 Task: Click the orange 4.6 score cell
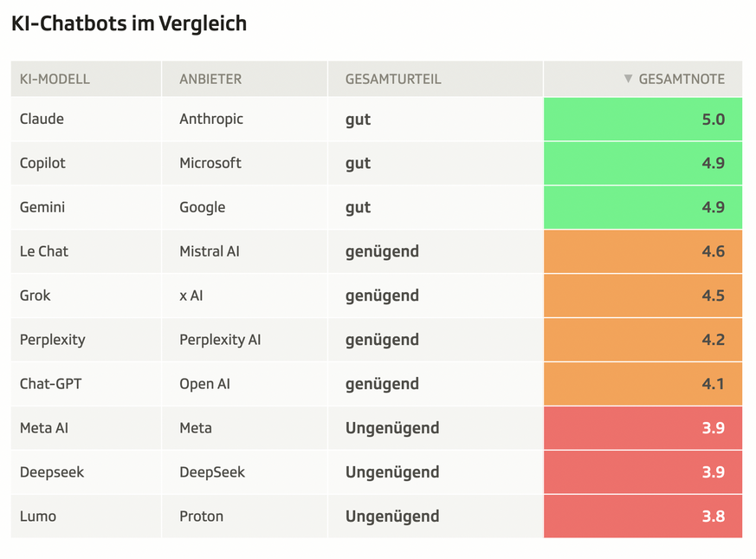point(643,251)
